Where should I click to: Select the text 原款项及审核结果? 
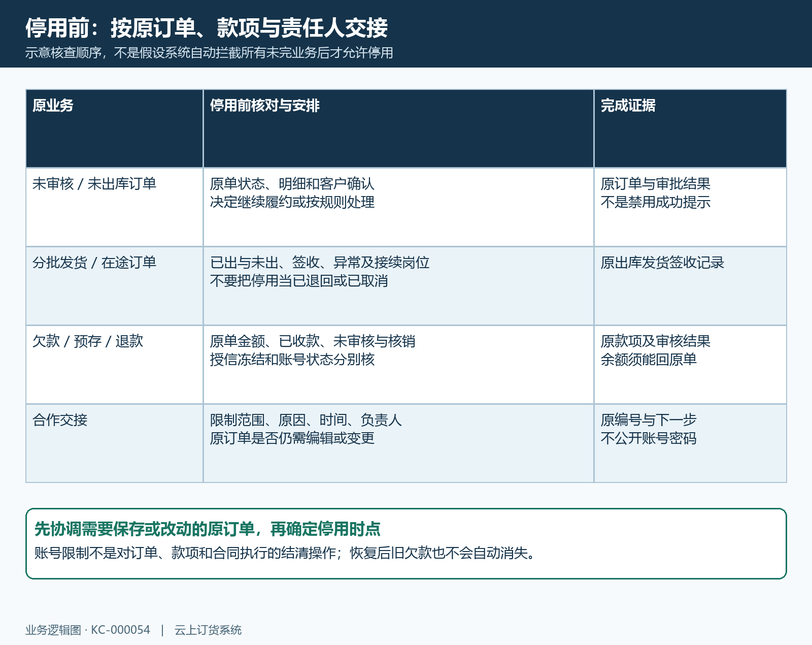tap(655, 341)
